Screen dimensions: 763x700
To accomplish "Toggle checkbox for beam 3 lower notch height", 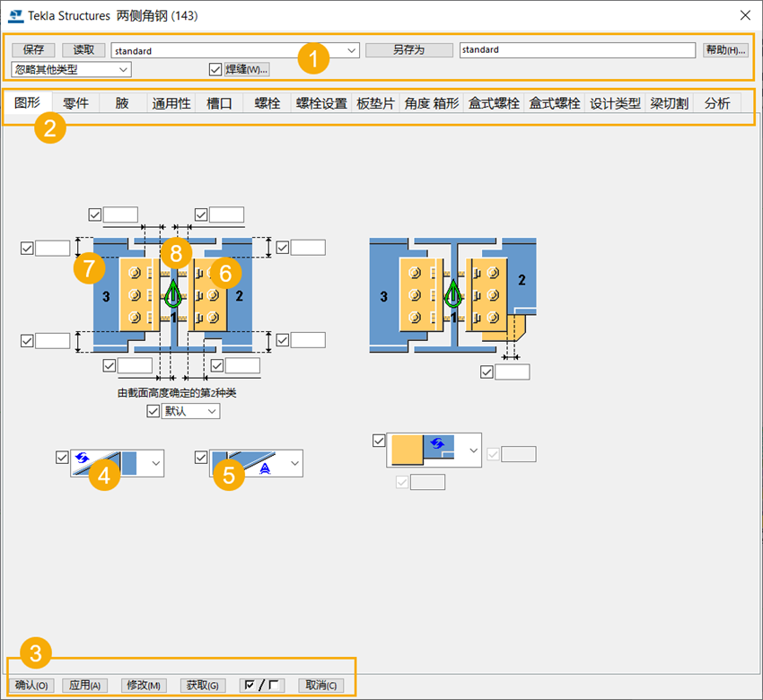I will [27, 340].
